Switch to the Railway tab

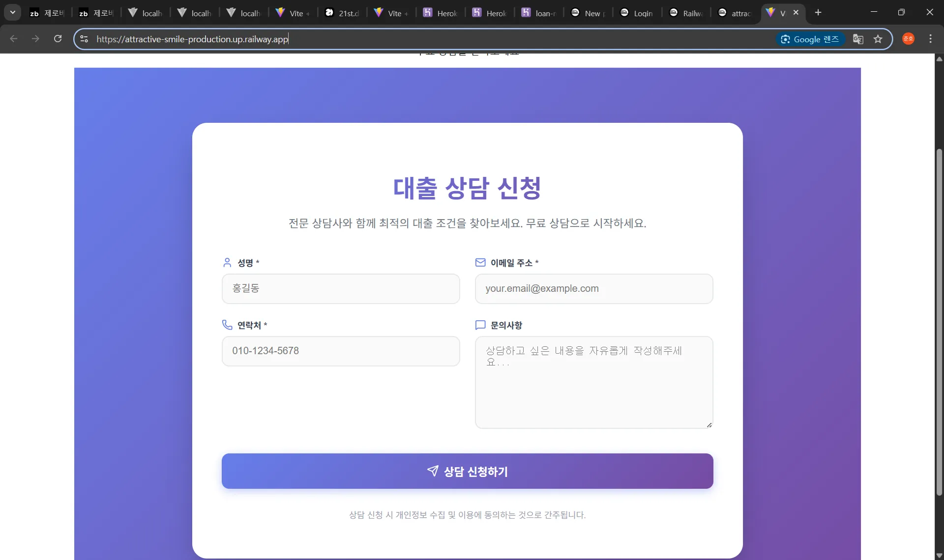click(x=686, y=12)
